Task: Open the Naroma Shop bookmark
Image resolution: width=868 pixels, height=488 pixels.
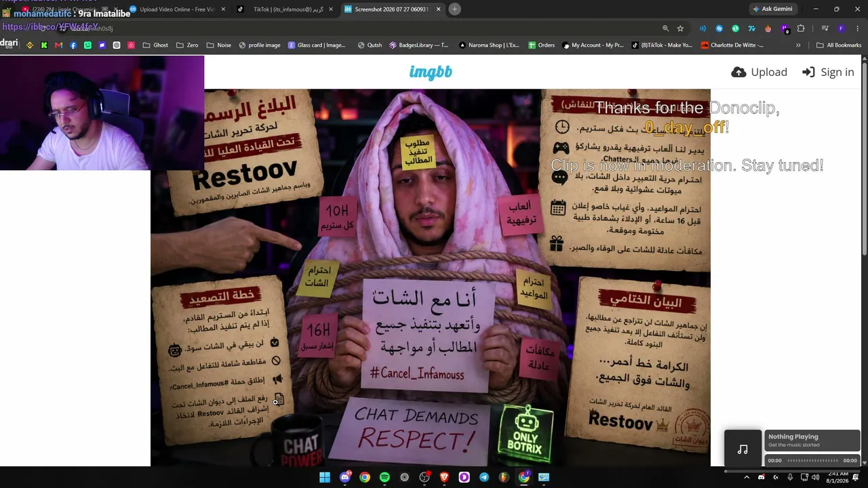Action: point(489,45)
